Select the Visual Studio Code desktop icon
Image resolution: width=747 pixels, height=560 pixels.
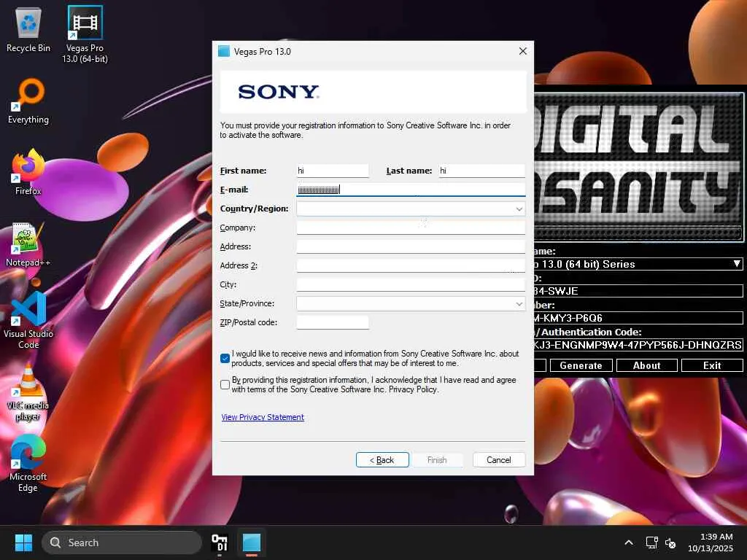[28, 320]
